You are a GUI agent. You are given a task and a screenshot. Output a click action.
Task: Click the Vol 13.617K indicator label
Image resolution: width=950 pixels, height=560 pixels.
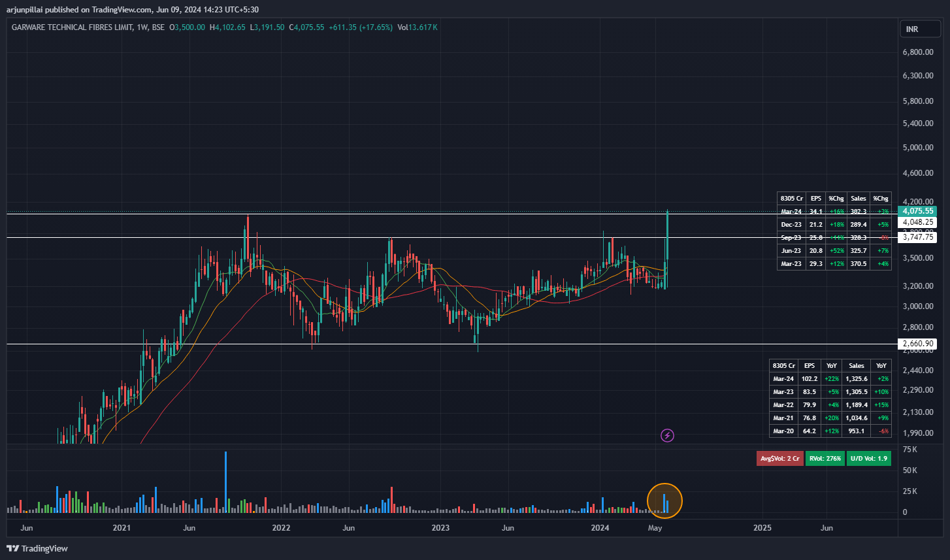click(x=418, y=27)
